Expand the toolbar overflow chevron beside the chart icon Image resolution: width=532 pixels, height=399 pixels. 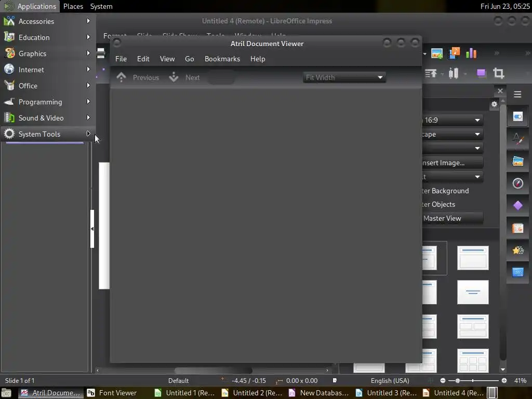tap(497, 54)
